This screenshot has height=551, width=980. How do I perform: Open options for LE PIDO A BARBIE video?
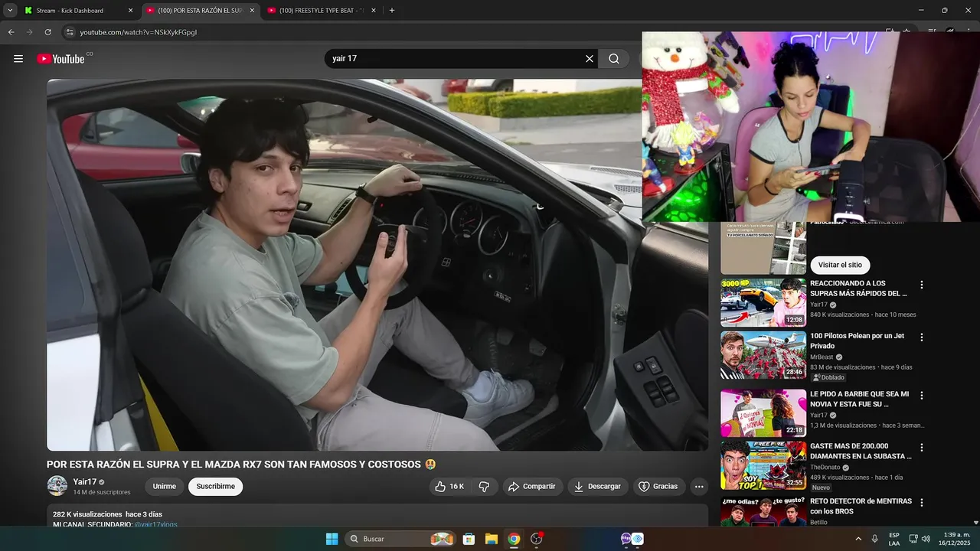click(x=922, y=396)
